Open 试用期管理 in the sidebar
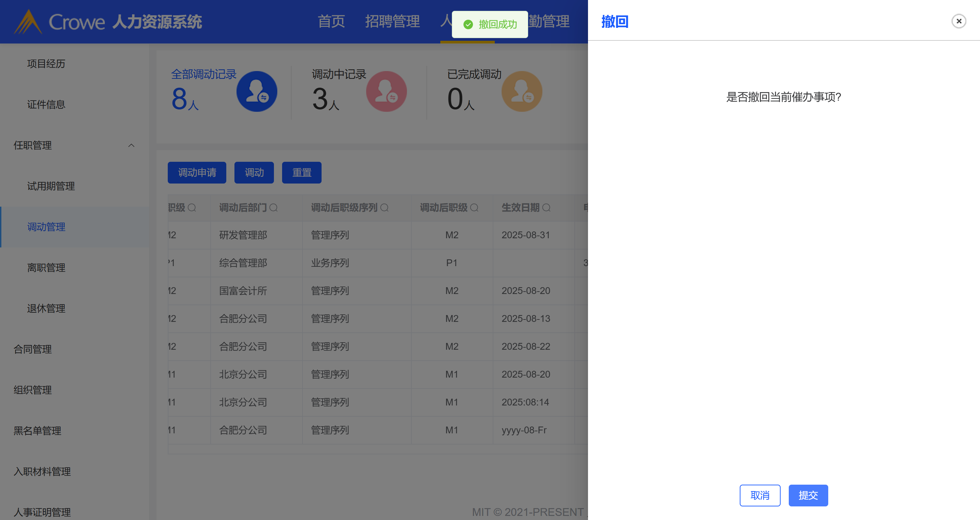This screenshot has width=980, height=520. (51, 186)
